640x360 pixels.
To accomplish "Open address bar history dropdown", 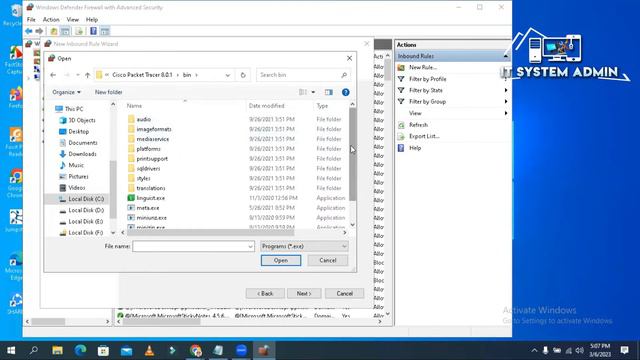I will [228, 75].
